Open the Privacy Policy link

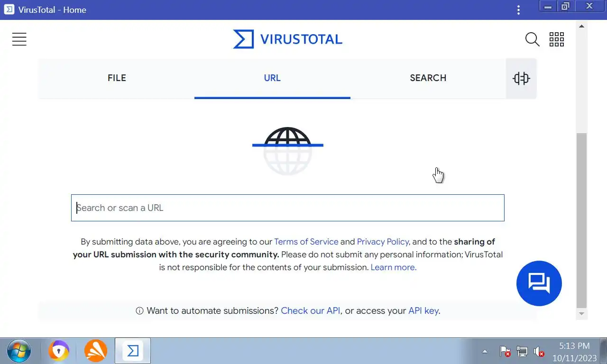[383, 242]
